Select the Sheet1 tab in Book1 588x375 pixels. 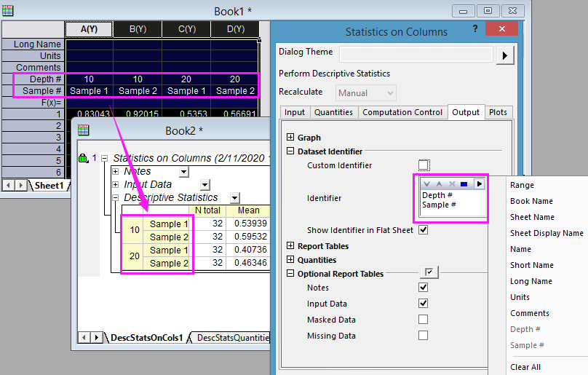[49, 186]
